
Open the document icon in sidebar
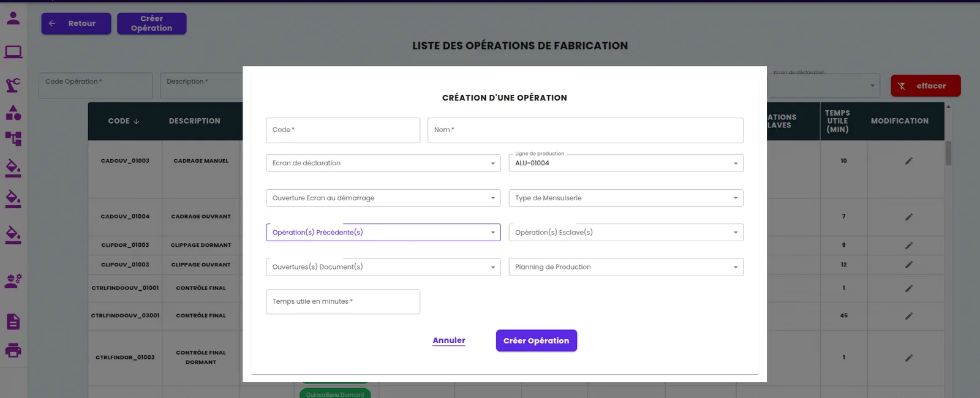13,321
